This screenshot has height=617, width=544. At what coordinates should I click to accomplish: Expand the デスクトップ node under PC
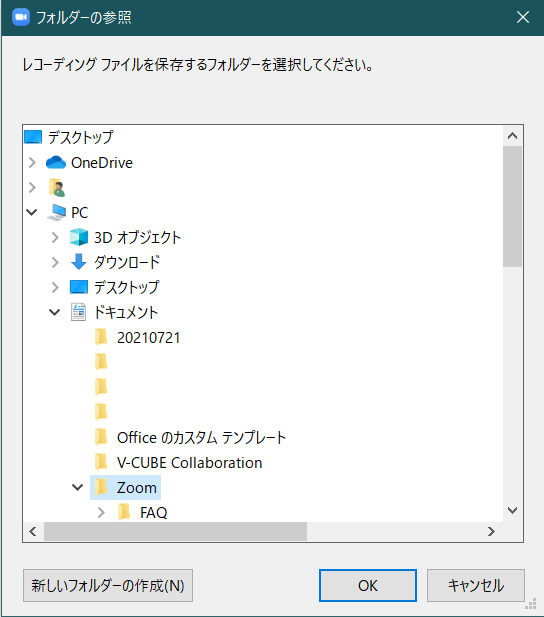(x=55, y=287)
